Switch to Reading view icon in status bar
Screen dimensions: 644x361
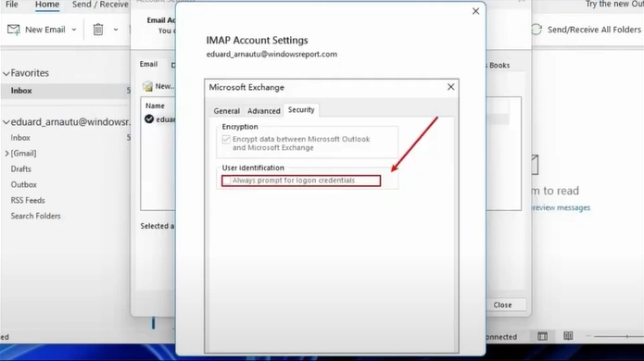pyautogui.click(x=568, y=336)
